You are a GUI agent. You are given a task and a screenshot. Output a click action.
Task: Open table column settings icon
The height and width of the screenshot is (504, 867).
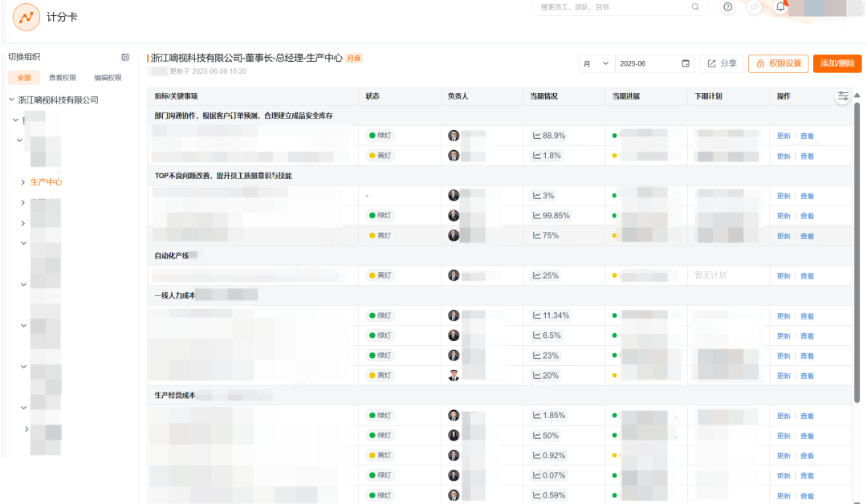(x=842, y=96)
